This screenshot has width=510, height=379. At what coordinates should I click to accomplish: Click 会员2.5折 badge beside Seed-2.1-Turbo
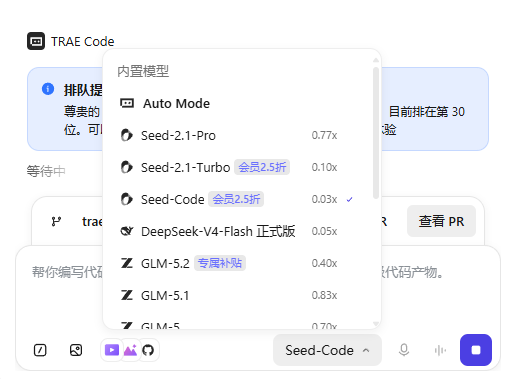[x=262, y=167]
